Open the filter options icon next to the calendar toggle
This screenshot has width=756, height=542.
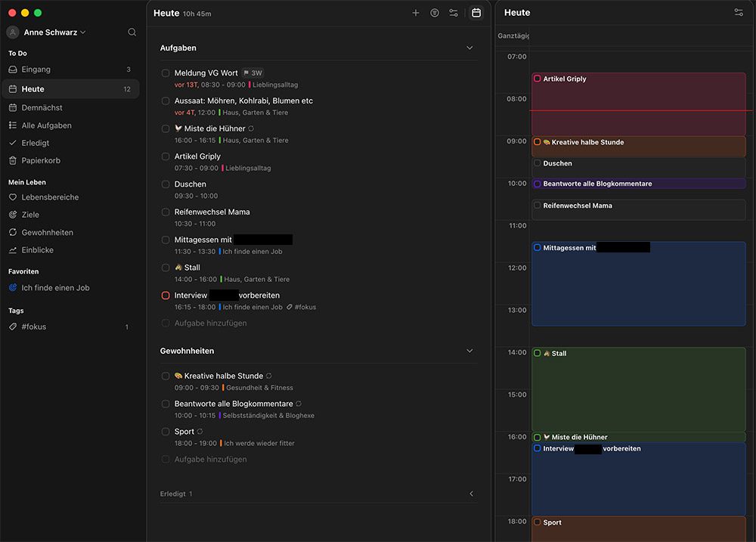coord(454,12)
